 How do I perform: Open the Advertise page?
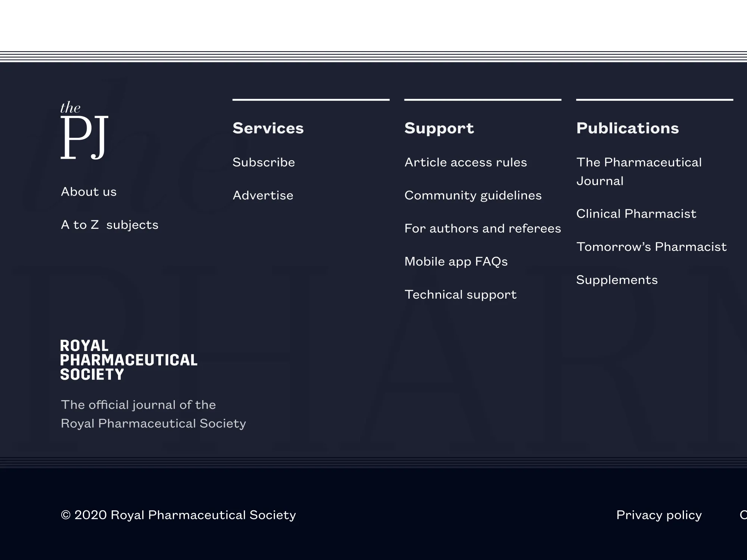pos(263,195)
